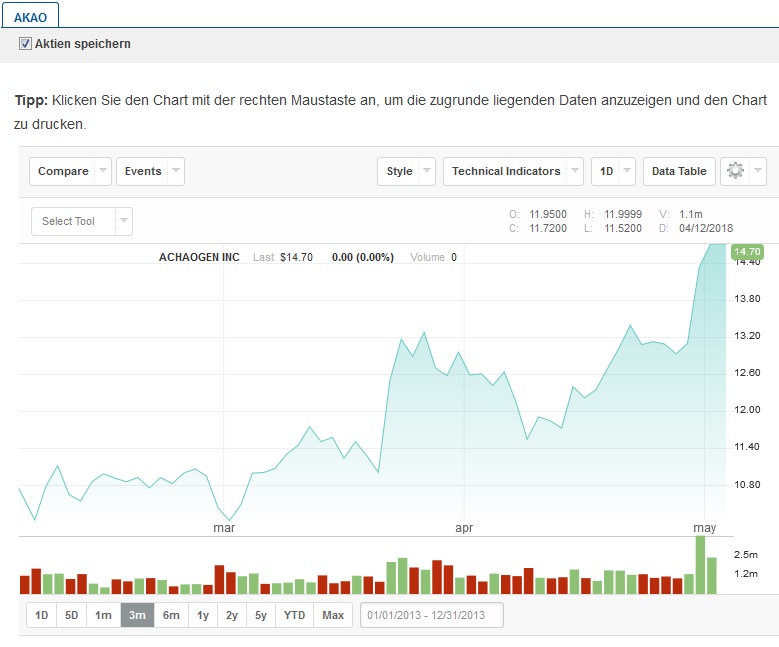Select the 5D time range
The image size is (779, 647).
(72, 615)
